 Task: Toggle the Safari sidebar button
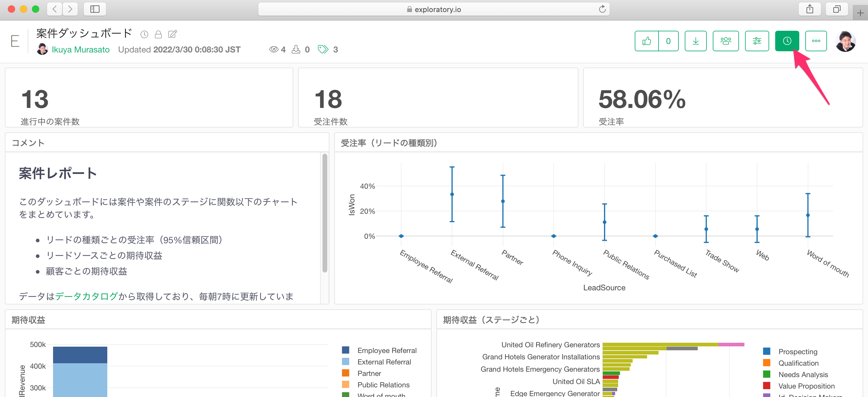click(x=95, y=9)
